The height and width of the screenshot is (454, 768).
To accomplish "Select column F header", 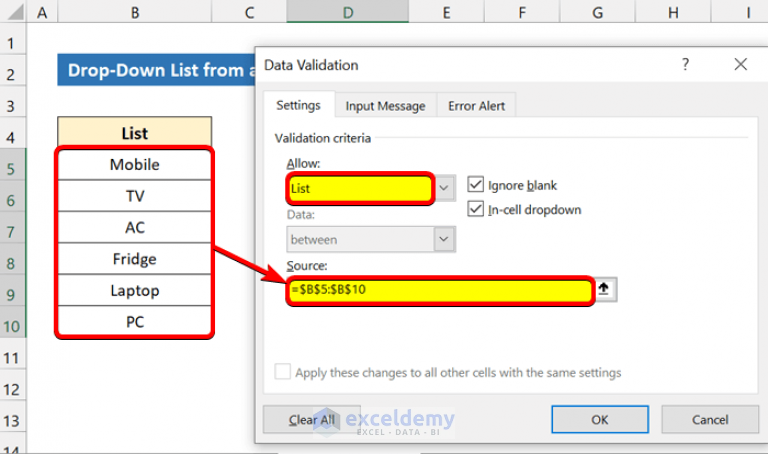I will (x=522, y=12).
